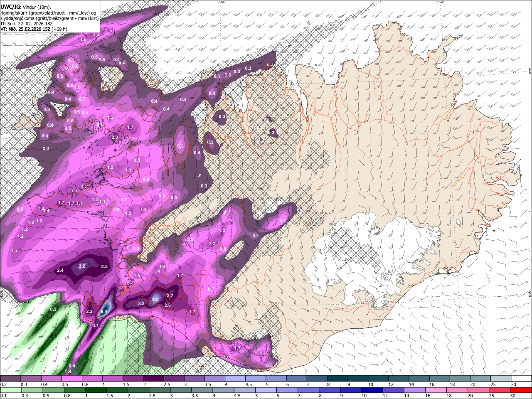The width and height of the screenshot is (532, 399).
Task: Click the 9.4 precipitation maximum on the map
Action: (x=105, y=311)
